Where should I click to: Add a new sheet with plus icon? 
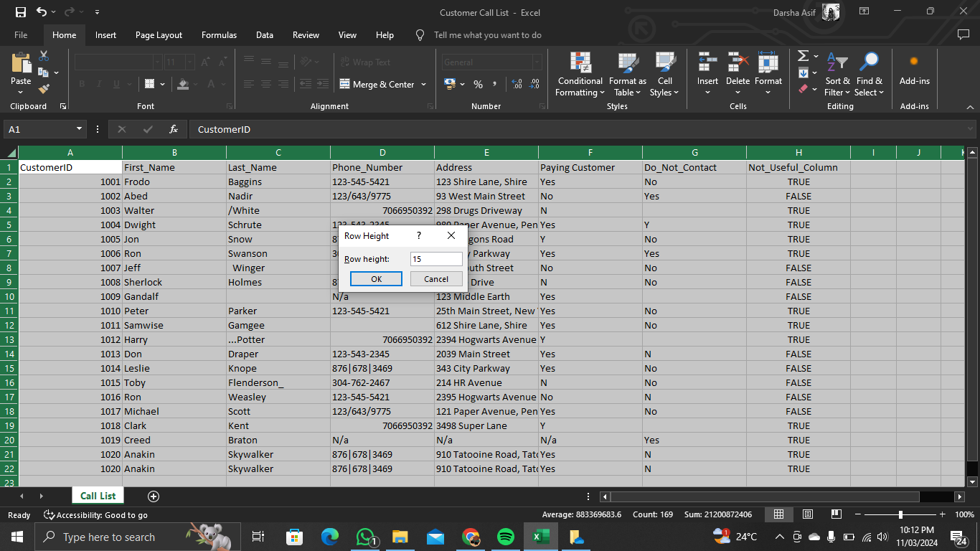[x=153, y=496]
